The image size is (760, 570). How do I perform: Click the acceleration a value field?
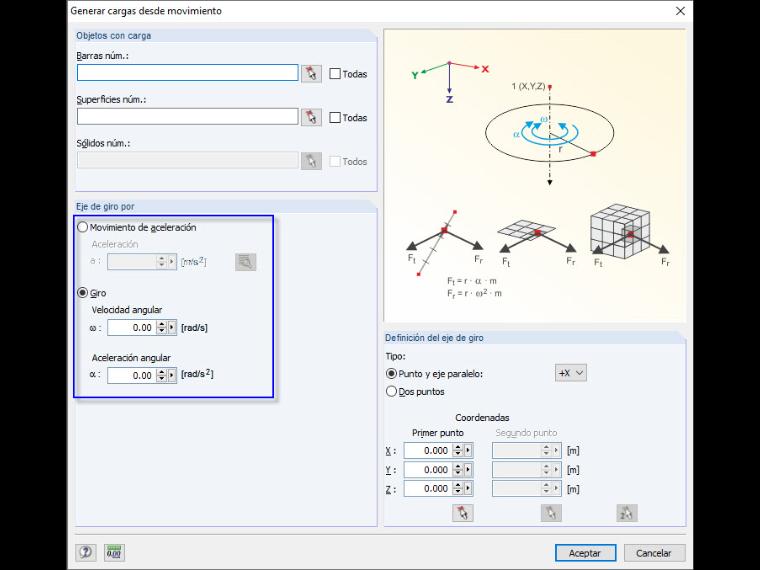pos(132,262)
